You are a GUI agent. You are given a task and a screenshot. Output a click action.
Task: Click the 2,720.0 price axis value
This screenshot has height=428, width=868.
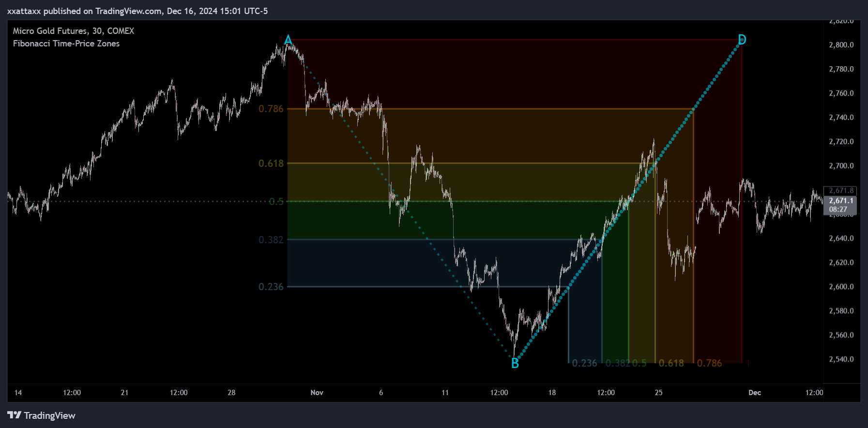(x=841, y=142)
